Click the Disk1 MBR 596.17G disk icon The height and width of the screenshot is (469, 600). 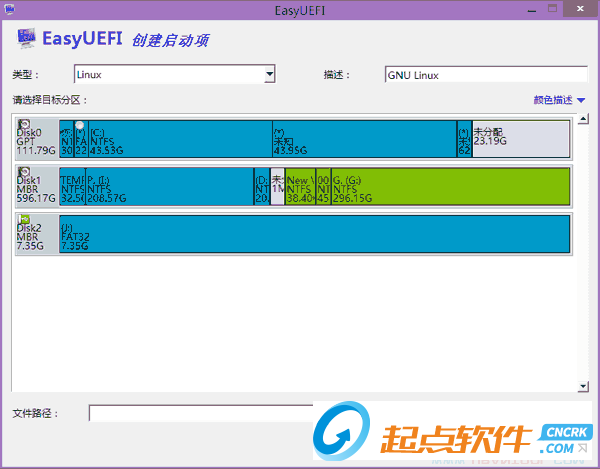point(24,171)
